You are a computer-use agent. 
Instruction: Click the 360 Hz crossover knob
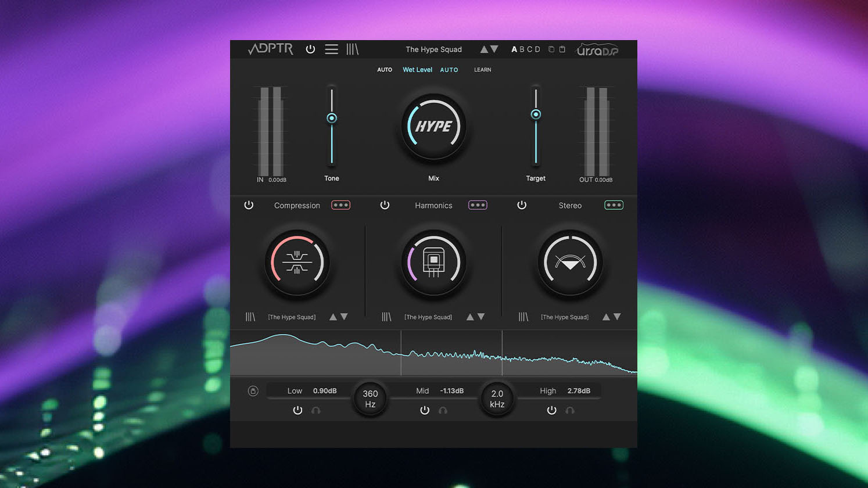coord(370,399)
